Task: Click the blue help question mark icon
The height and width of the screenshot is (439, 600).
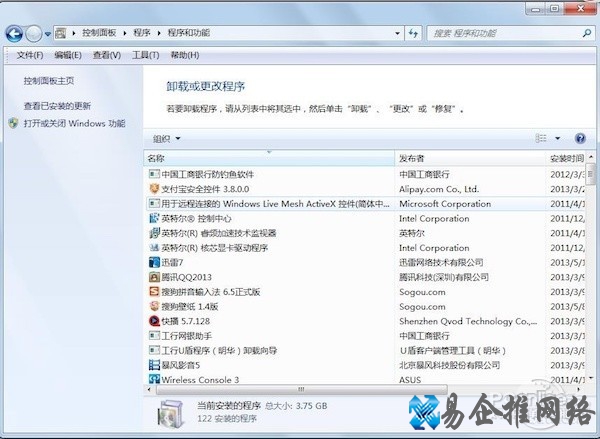Action: (x=580, y=138)
